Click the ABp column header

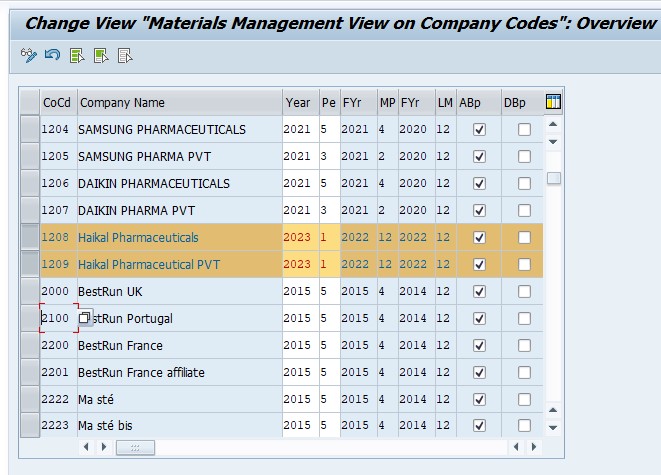[479, 102]
